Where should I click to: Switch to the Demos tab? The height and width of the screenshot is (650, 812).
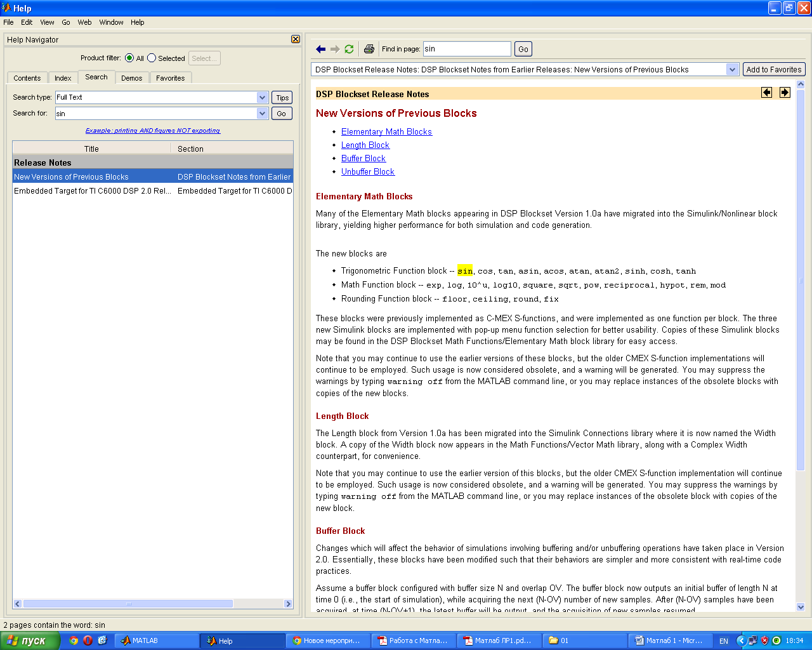tap(132, 78)
